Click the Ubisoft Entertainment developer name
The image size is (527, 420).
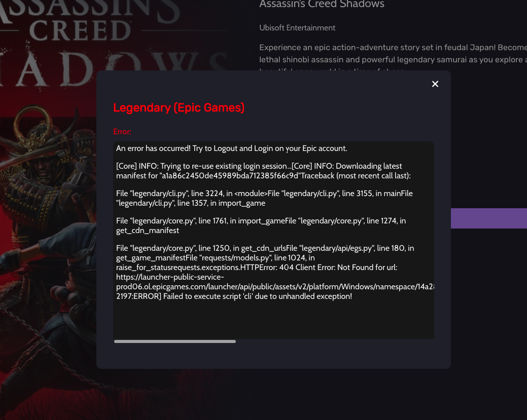tap(297, 28)
